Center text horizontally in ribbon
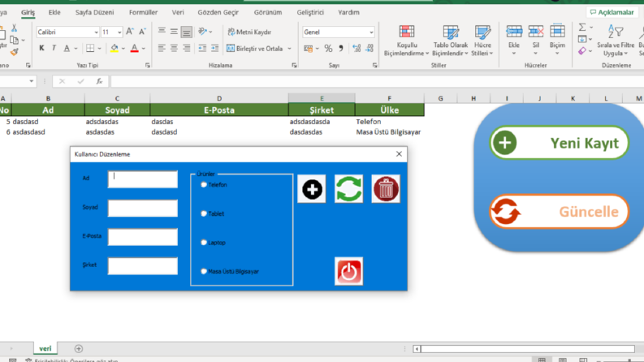Image resolution: width=644 pixels, height=362 pixels. pos(174,49)
